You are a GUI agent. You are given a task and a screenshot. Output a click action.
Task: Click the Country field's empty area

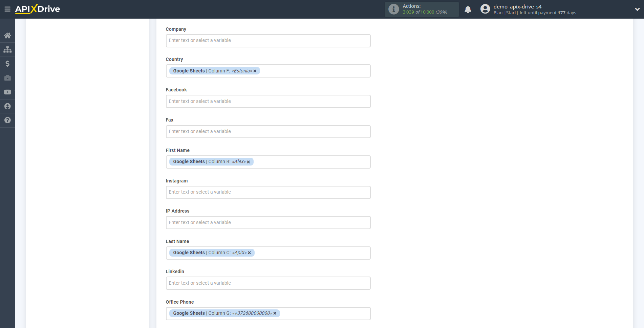click(x=315, y=71)
